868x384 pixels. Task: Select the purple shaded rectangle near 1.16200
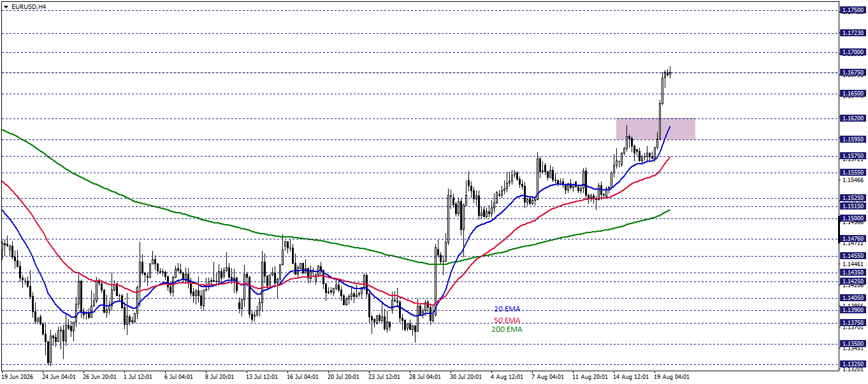(x=655, y=129)
